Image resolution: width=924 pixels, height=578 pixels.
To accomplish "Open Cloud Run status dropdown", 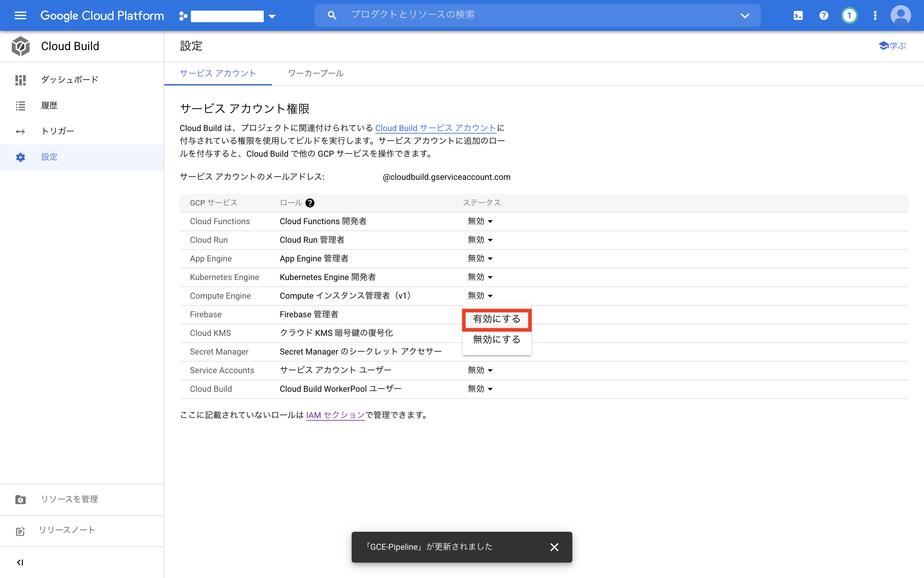I will click(x=480, y=240).
